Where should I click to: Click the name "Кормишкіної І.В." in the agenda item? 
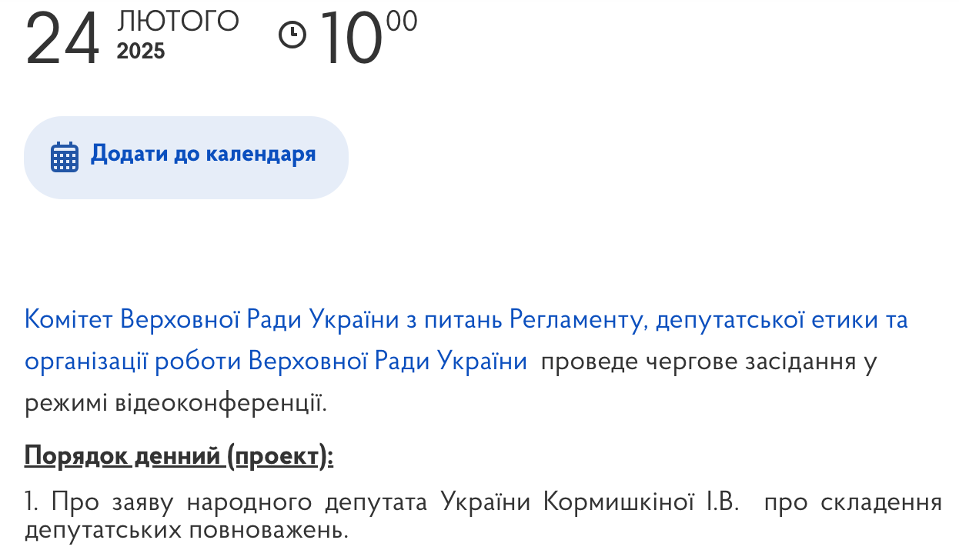click(x=641, y=502)
